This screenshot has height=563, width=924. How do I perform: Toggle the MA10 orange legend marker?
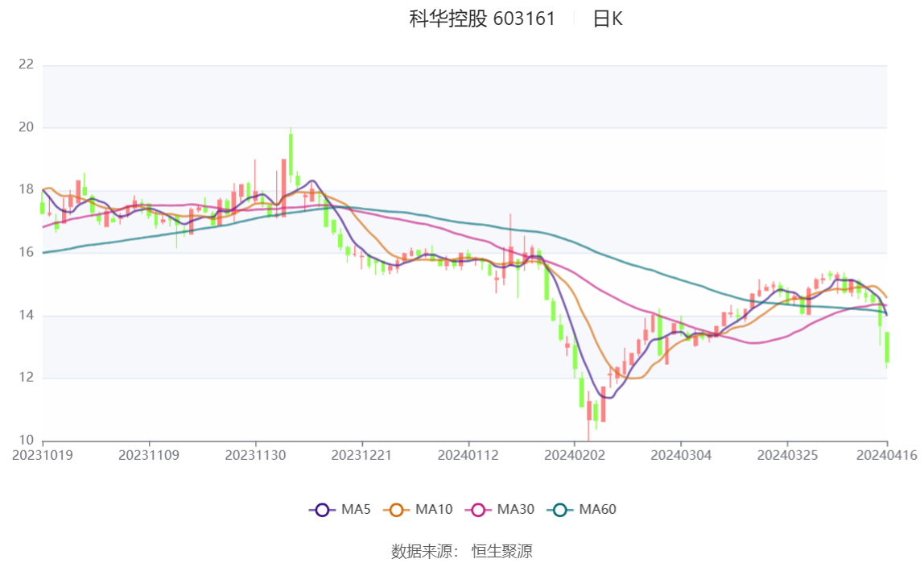[396, 510]
